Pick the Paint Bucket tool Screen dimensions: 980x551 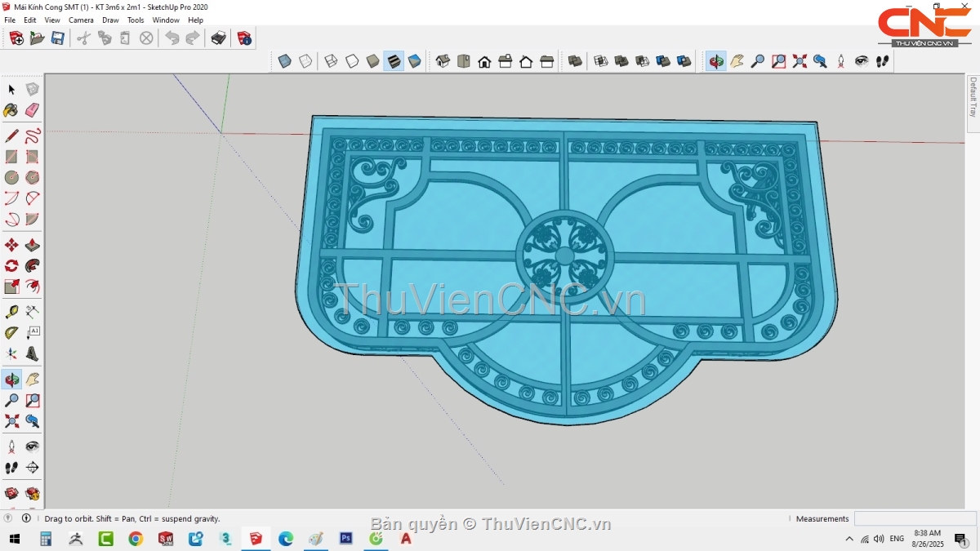coord(11,110)
